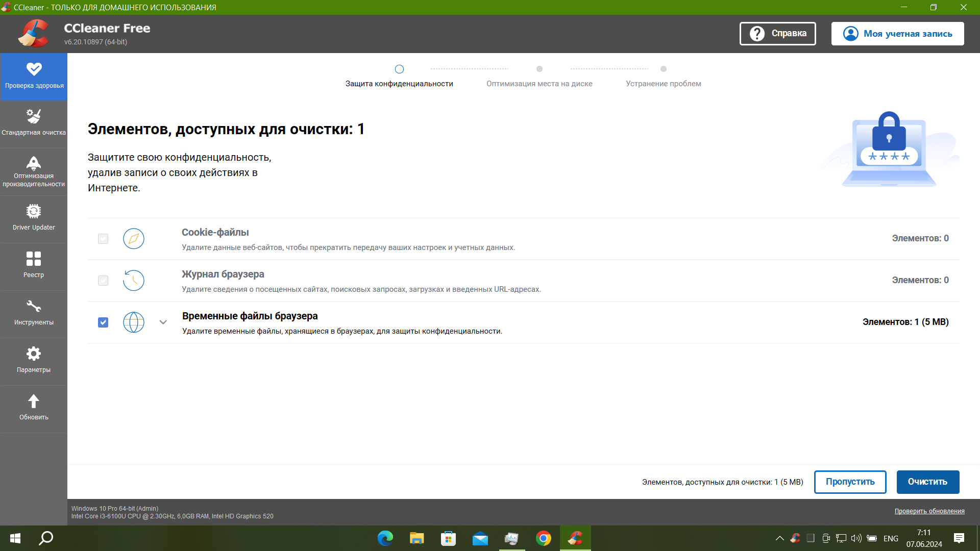Viewport: 980px width, 551px height.
Task: Click the Пропустить button
Action: [x=850, y=482]
